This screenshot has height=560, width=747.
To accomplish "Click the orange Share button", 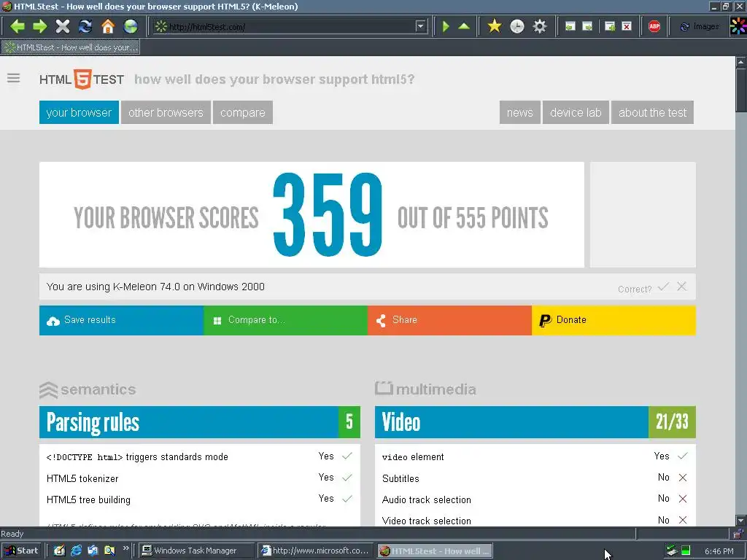I will tap(449, 321).
